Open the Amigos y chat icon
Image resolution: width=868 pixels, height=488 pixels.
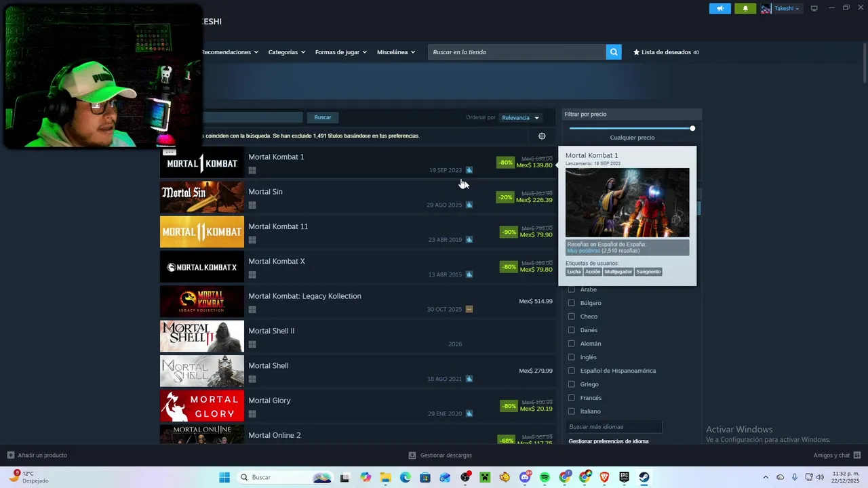857,455
